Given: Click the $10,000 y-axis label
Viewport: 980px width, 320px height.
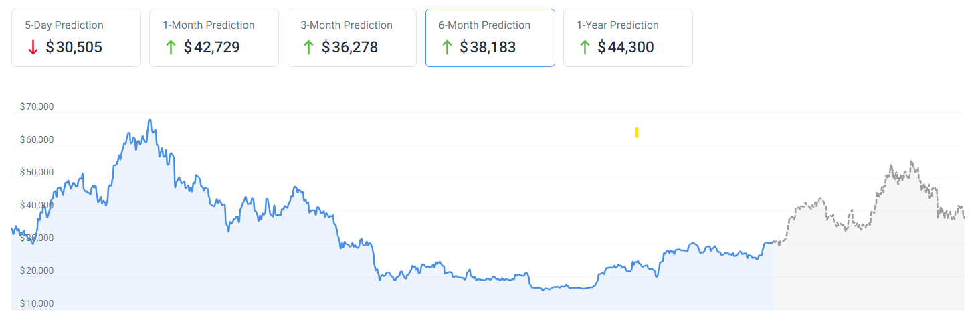Looking at the screenshot, I should 37,303.
